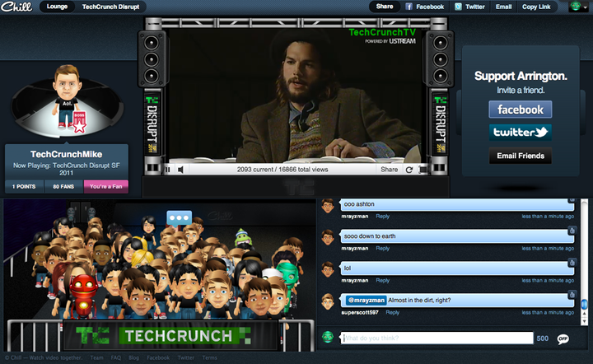Toggle the You're a Fan button
This screenshot has height=364, width=593.
tap(106, 187)
